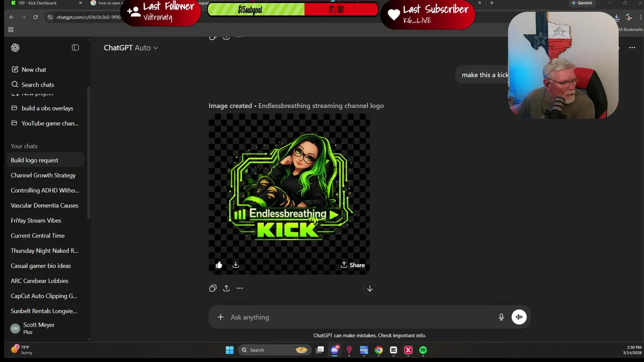The width and height of the screenshot is (644, 362).
Task: Open the Windows Start menu
Action: [x=229, y=350]
